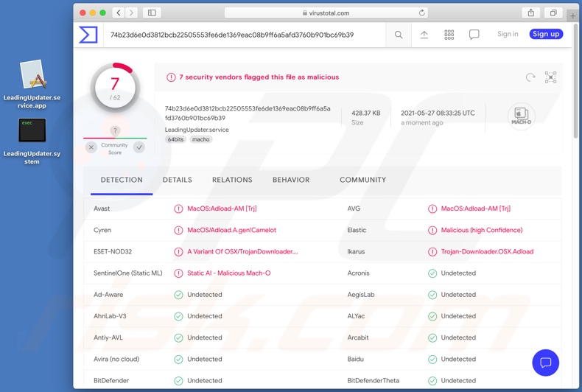The width and height of the screenshot is (582, 392).
Task: Go back in Safari
Action: (x=119, y=13)
